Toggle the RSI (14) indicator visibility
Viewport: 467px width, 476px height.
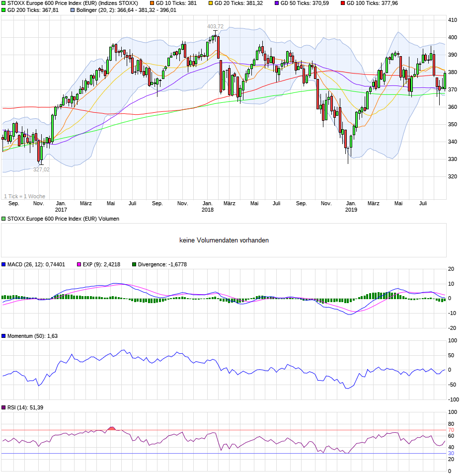click(x=3, y=408)
